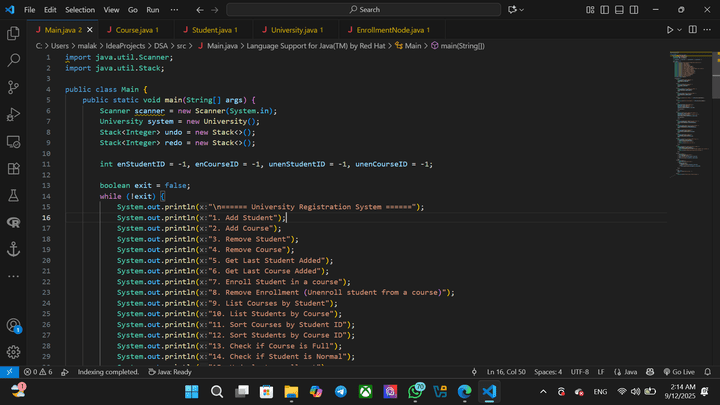Open the Selection menu
The image size is (720, 405).
tap(80, 9)
